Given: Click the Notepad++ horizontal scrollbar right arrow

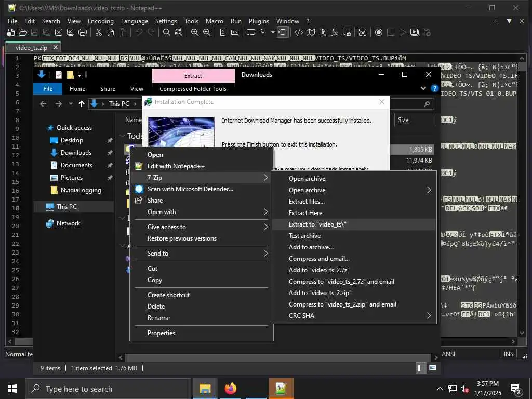Looking at the screenshot, I should (x=513, y=341).
